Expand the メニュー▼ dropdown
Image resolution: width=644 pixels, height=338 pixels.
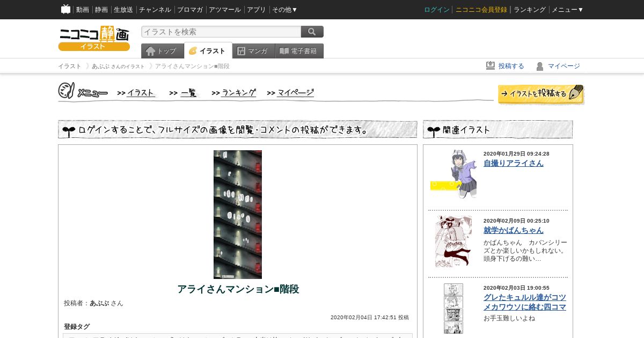click(x=568, y=10)
